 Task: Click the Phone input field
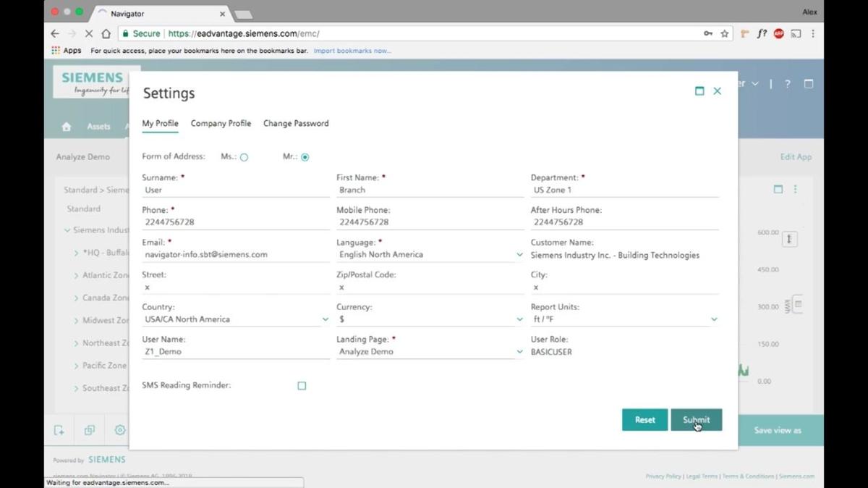235,222
